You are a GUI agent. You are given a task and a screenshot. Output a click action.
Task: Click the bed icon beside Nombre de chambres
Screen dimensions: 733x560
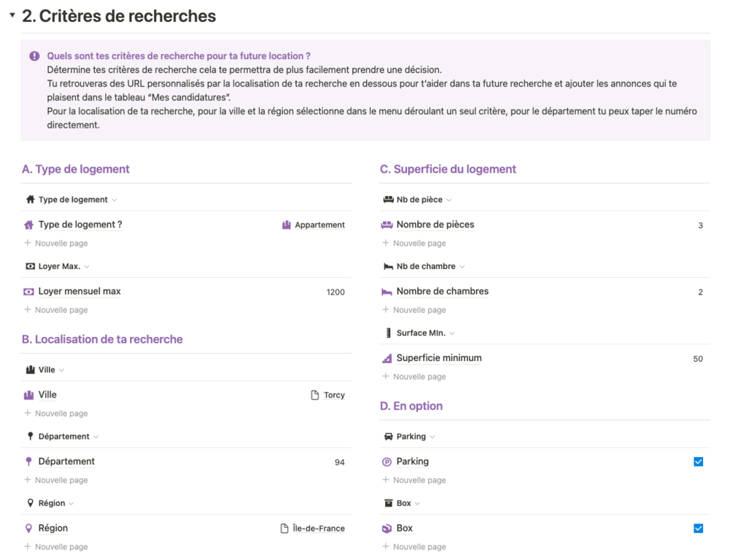[x=387, y=292]
